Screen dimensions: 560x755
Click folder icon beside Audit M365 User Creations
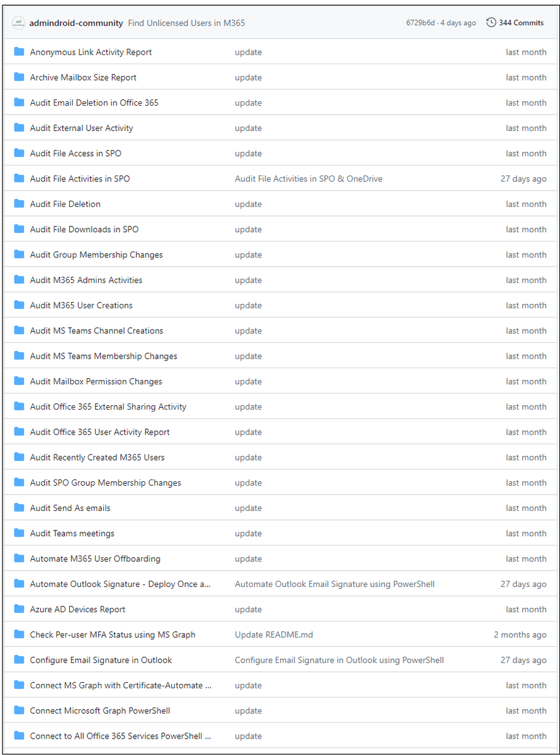coord(19,305)
